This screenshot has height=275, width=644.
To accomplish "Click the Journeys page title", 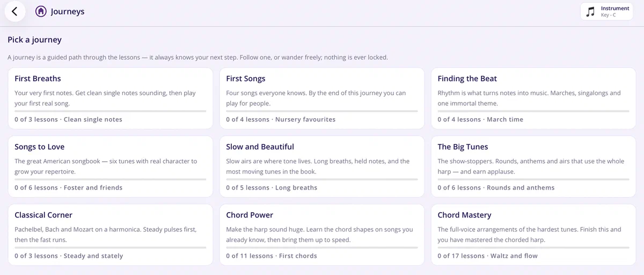I will click(68, 11).
